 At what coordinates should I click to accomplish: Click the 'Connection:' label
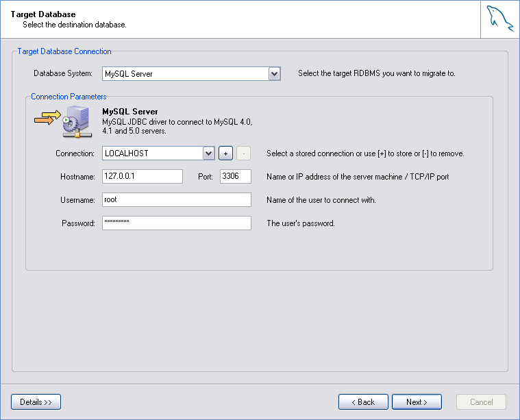[x=75, y=153]
